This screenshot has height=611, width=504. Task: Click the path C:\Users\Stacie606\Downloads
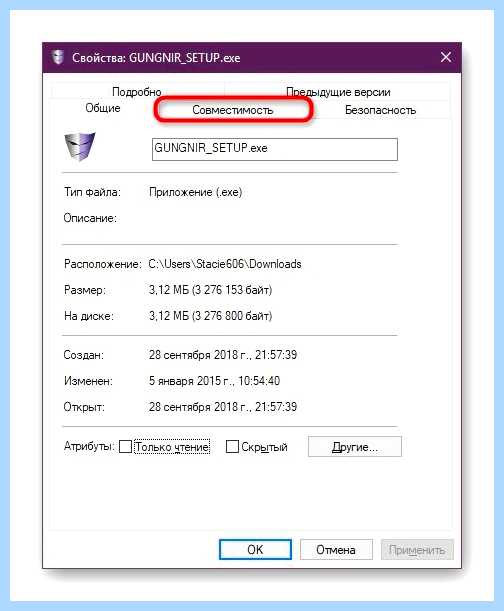(225, 264)
